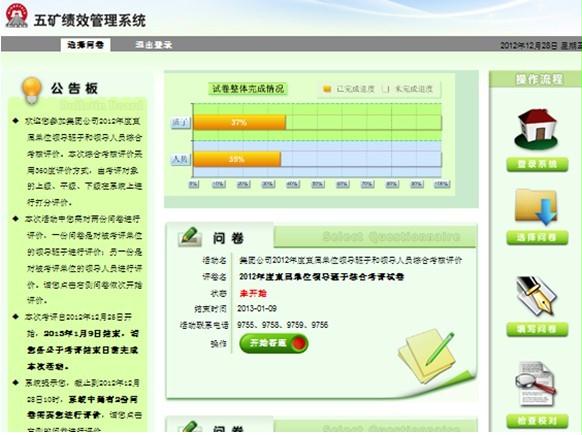The width and height of the screenshot is (582, 435).
Task: Click the 选择问卷 green step button
Action: click(537, 237)
